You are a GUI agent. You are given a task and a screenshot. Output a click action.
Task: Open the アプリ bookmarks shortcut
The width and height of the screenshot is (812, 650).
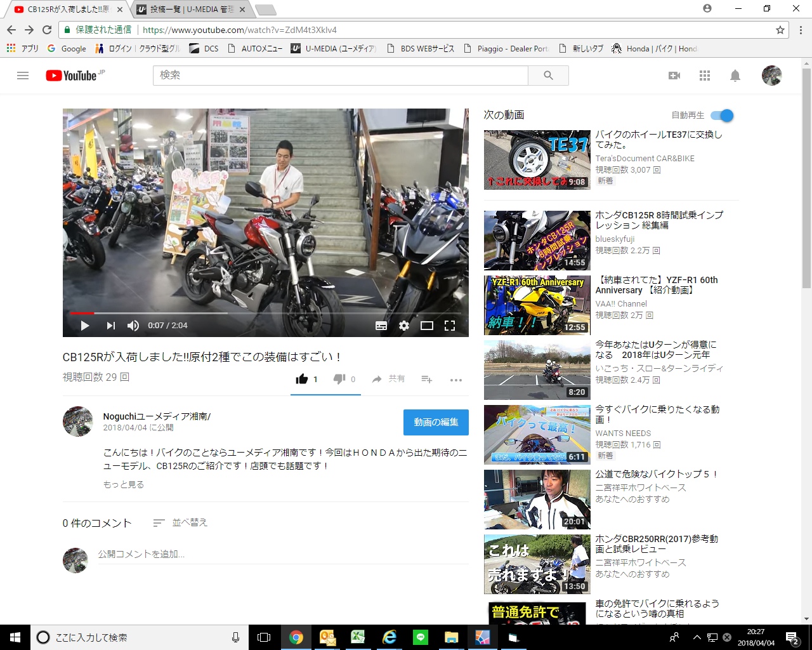22,48
